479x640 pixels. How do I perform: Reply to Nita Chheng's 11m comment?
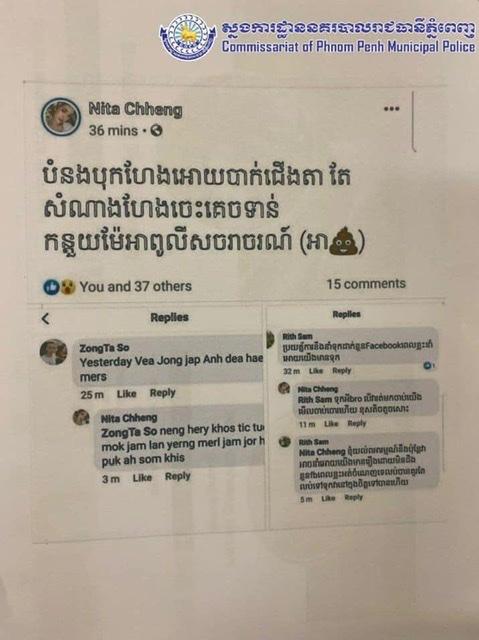coord(357,423)
